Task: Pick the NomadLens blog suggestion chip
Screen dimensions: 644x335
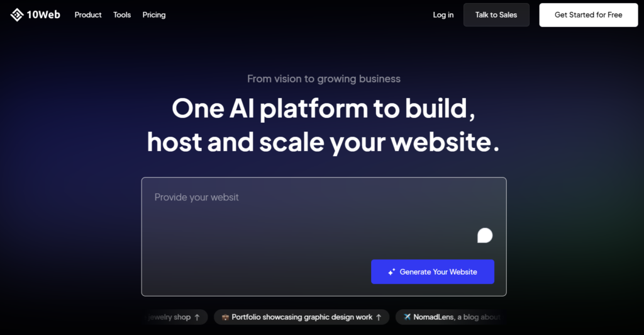Action: [x=451, y=317]
